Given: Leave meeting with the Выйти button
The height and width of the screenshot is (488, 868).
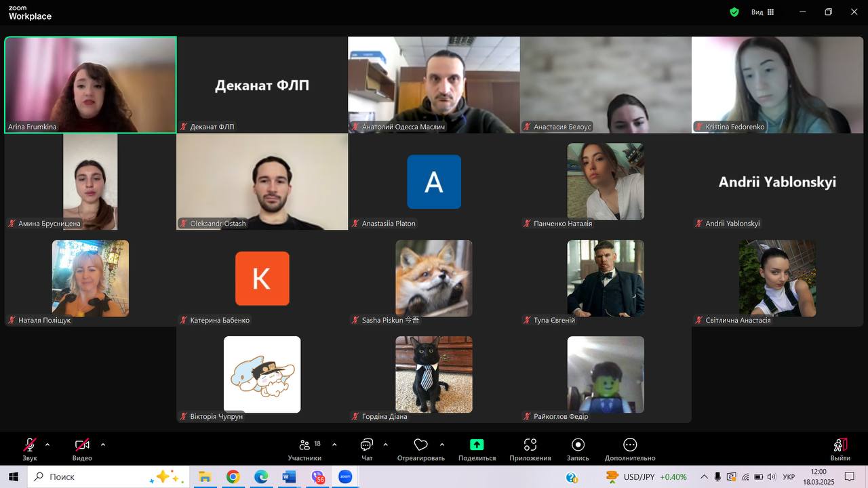Looking at the screenshot, I should [x=840, y=449].
